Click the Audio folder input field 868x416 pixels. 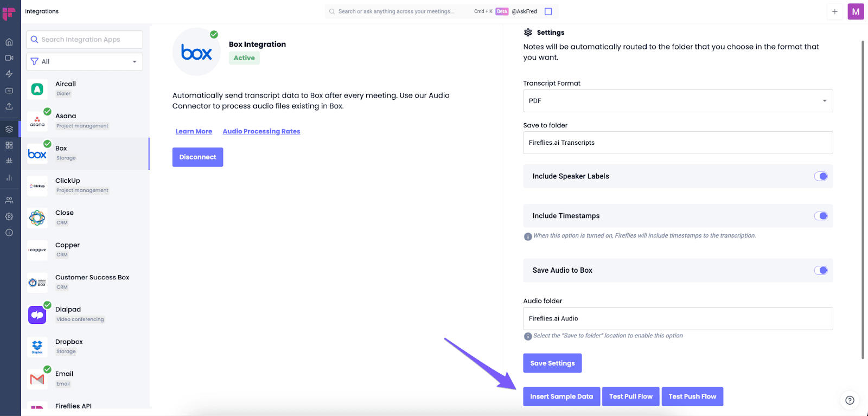[x=678, y=318]
